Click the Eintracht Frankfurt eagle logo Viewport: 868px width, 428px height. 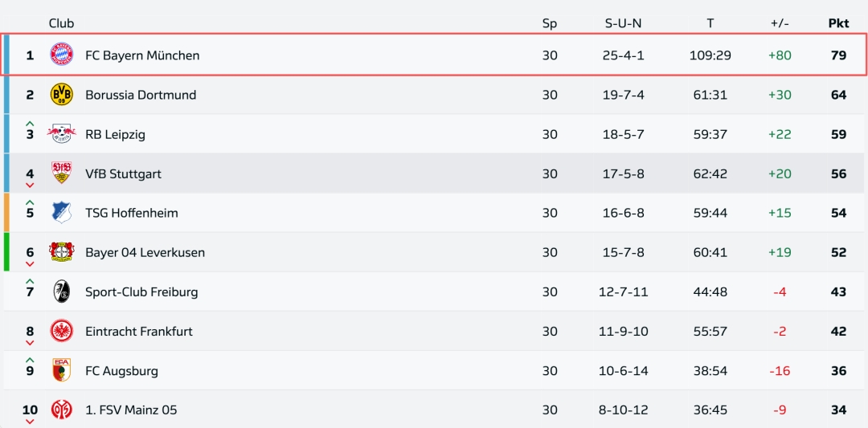click(x=62, y=331)
